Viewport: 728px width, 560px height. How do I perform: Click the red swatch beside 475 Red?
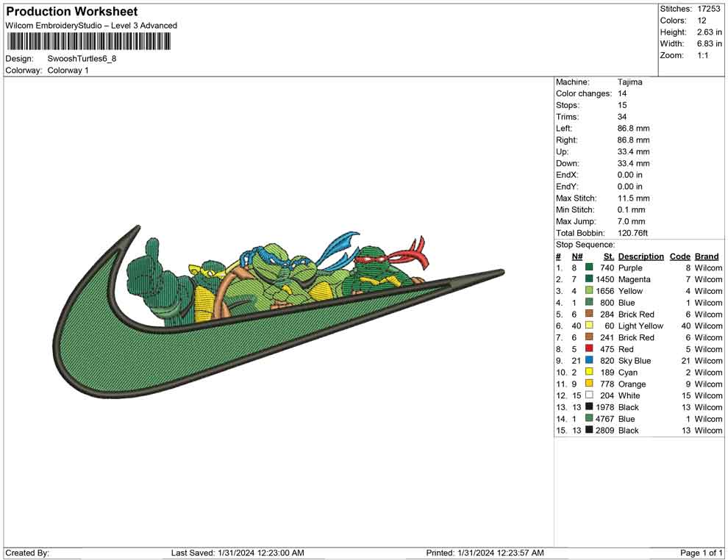[x=589, y=348]
